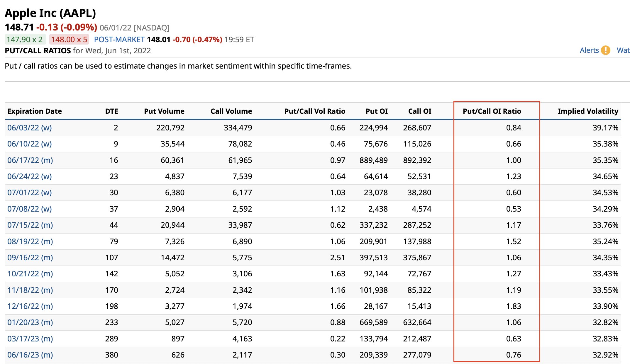Click the Expiration Date column header
The image size is (630, 364).
click(x=35, y=111)
